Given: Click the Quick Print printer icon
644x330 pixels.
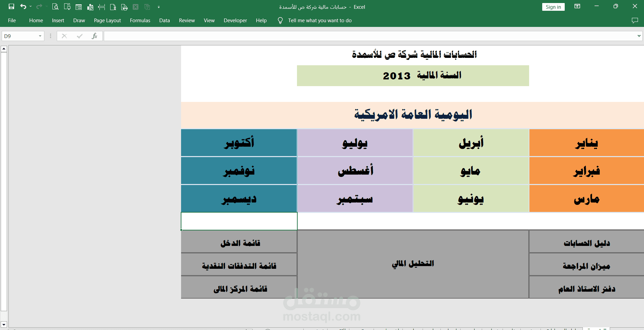Looking at the screenshot, I should [x=124, y=7].
